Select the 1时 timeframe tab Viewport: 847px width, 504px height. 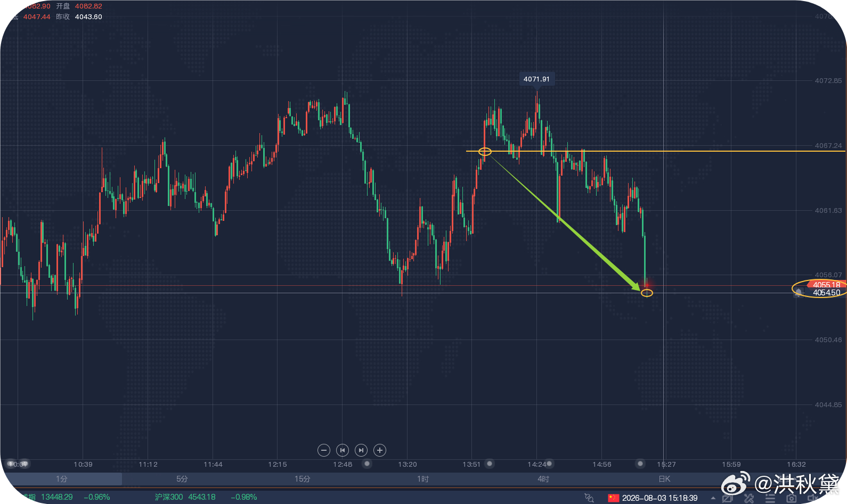pos(423,479)
